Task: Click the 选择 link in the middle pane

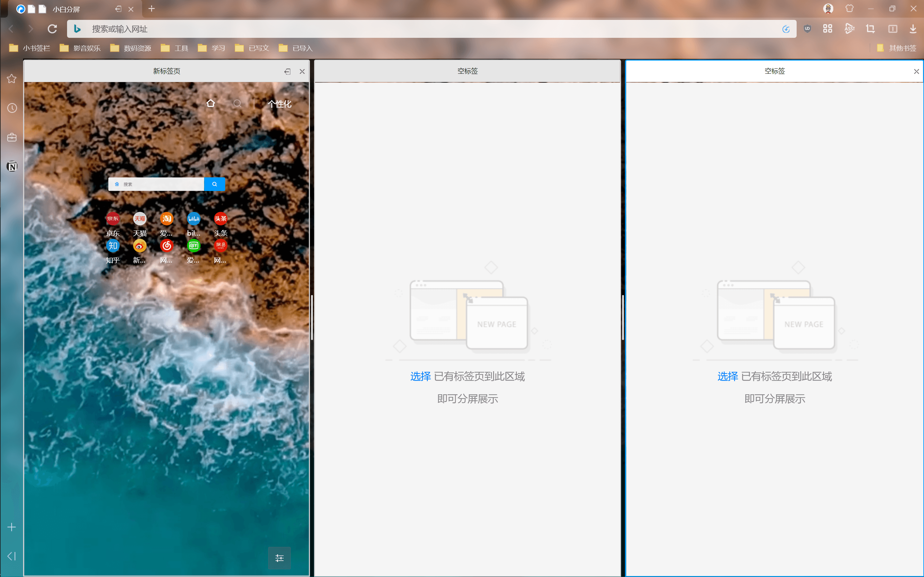Action: (420, 376)
